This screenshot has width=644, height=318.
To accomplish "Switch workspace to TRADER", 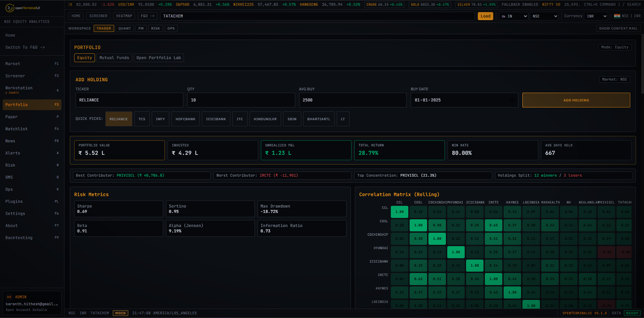I will pyautogui.click(x=104, y=29).
